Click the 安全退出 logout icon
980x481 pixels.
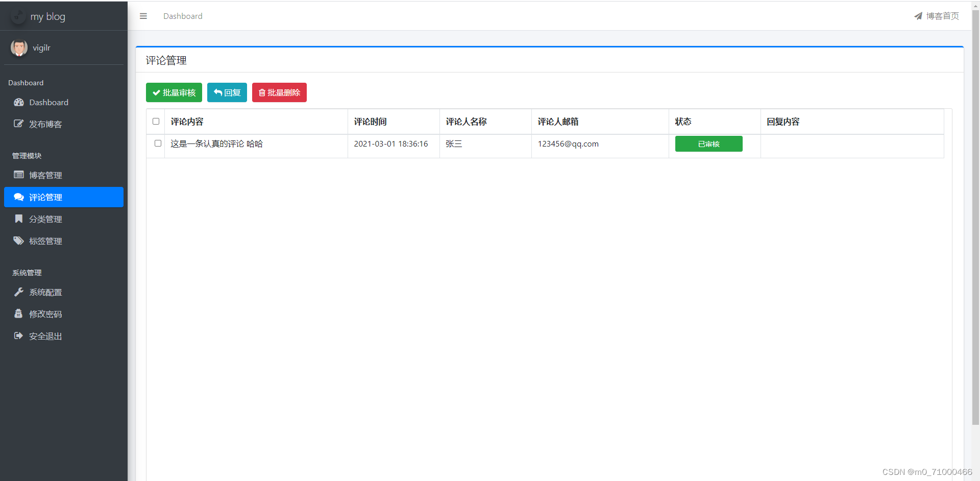[x=19, y=336]
